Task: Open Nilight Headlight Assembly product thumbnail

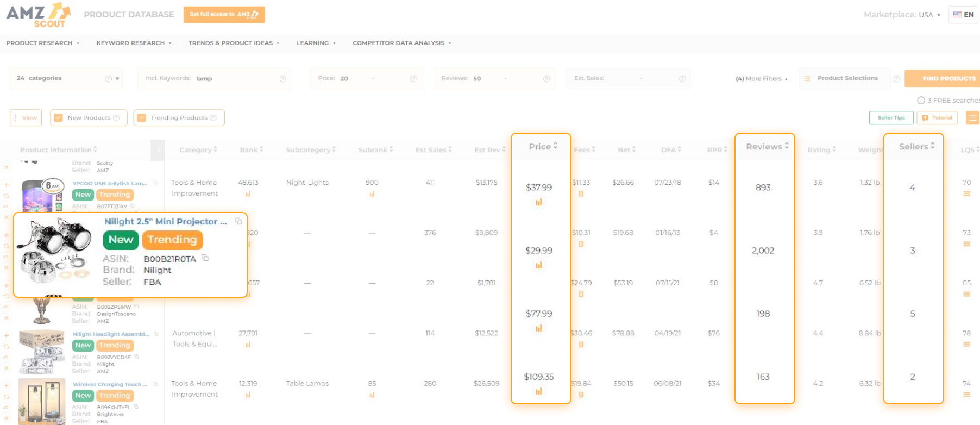Action: [42, 352]
